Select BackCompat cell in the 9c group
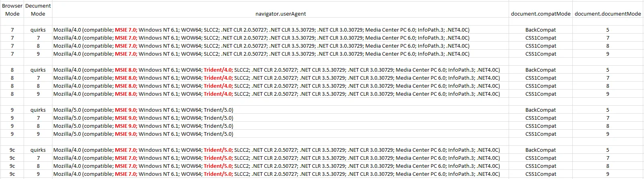This screenshot has width=644, height=179. 541,150
